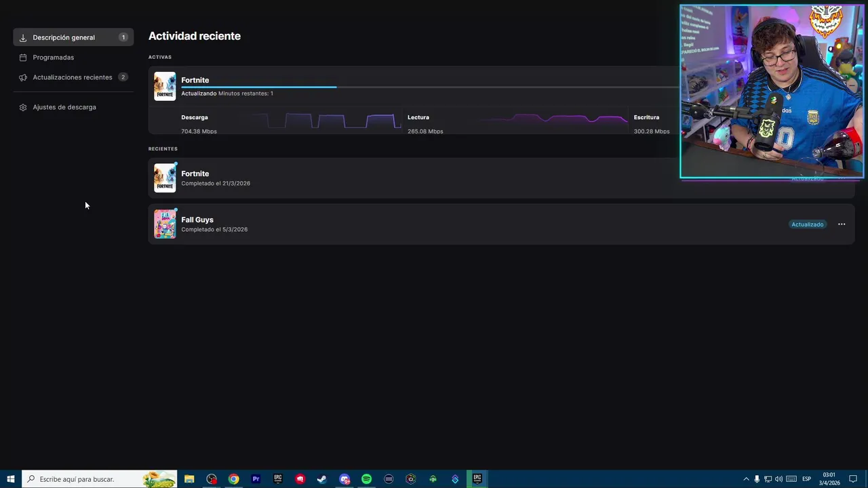The image size is (868, 488).
Task: Open Discord from the taskbar
Action: pyautogui.click(x=344, y=479)
